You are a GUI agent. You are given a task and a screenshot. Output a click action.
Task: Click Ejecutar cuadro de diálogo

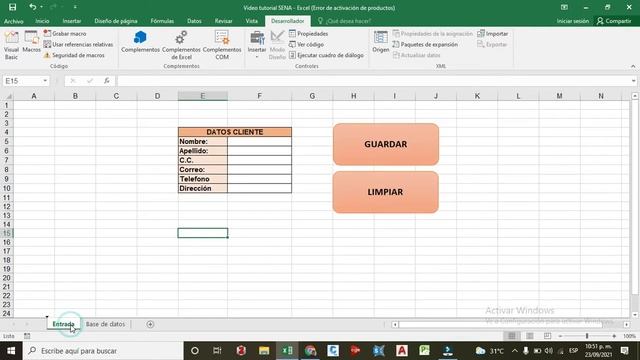coord(326,55)
